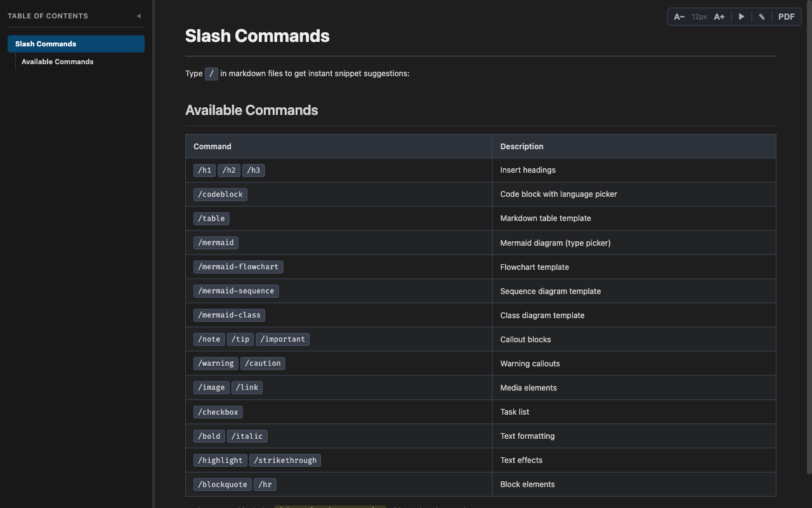This screenshot has height=508, width=812.
Task: Collapse the Table of Contents sidebar
Action: point(138,16)
